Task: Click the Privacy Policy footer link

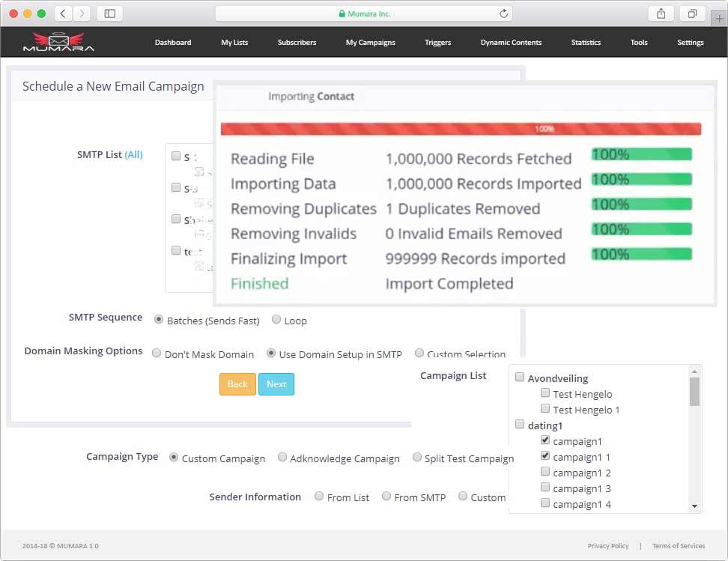Action: (607, 546)
